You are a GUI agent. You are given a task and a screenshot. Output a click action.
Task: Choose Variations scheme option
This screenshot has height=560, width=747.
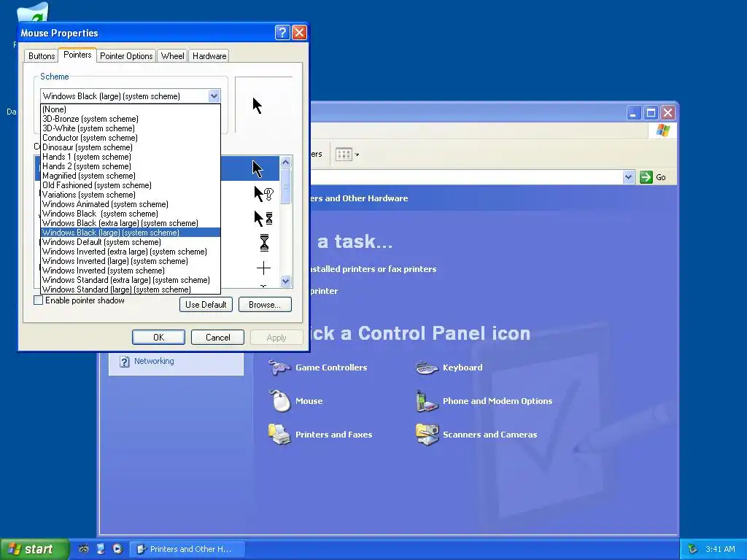130,195
